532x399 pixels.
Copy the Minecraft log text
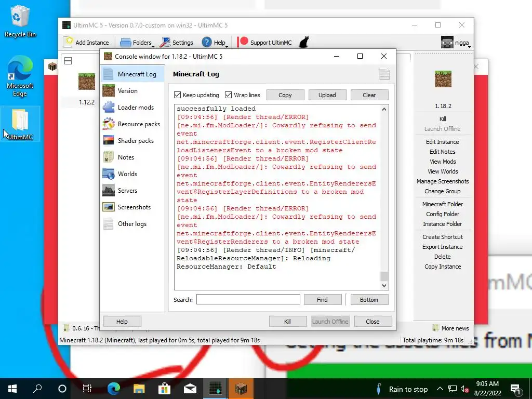285,95
